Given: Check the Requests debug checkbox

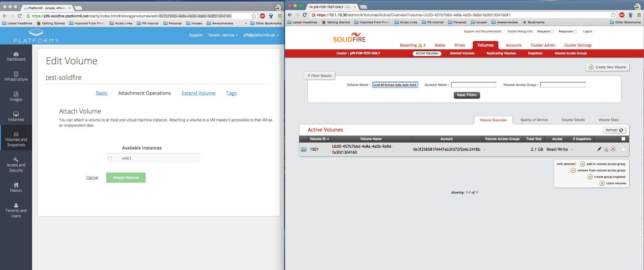Looking at the screenshot, I should pos(552,32).
